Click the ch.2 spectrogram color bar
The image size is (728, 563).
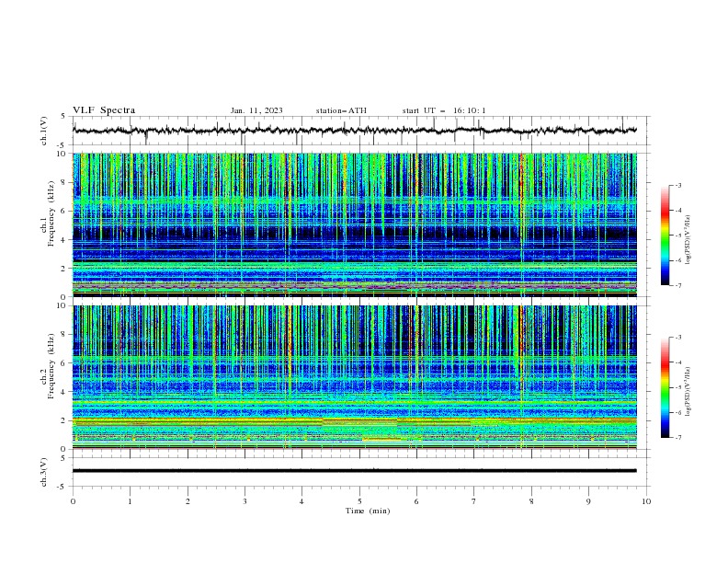(665, 387)
